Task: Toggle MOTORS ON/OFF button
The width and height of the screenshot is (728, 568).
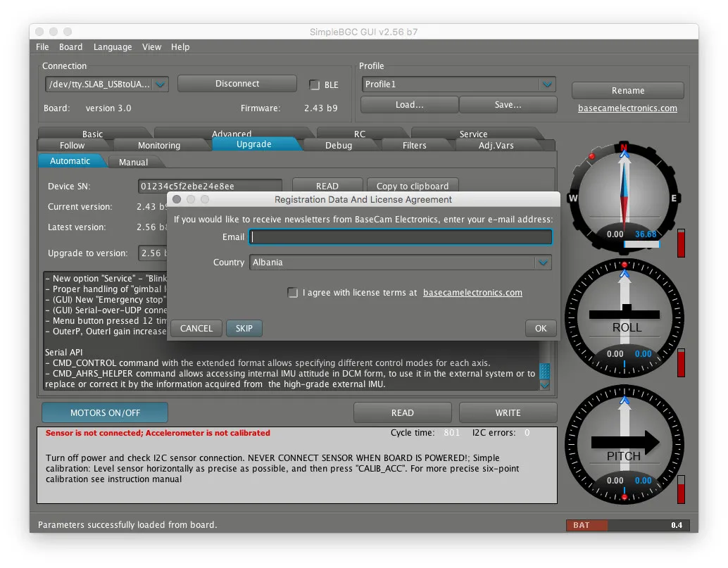Action: click(x=105, y=412)
